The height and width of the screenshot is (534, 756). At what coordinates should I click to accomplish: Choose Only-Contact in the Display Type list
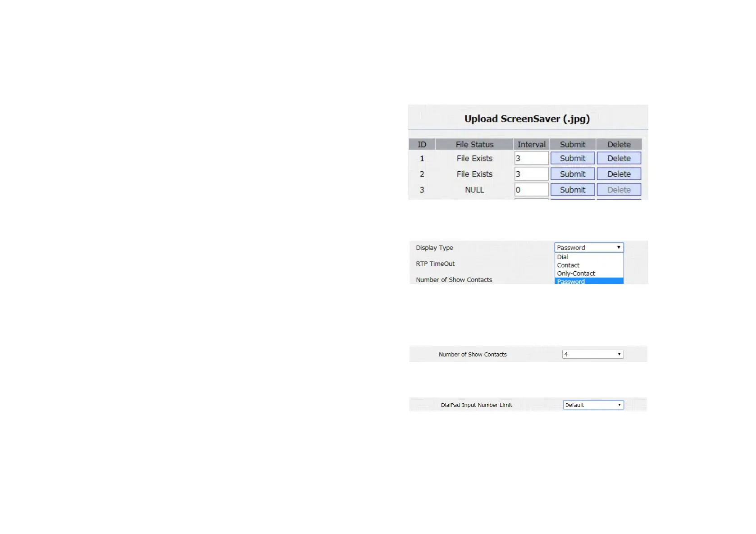point(589,273)
